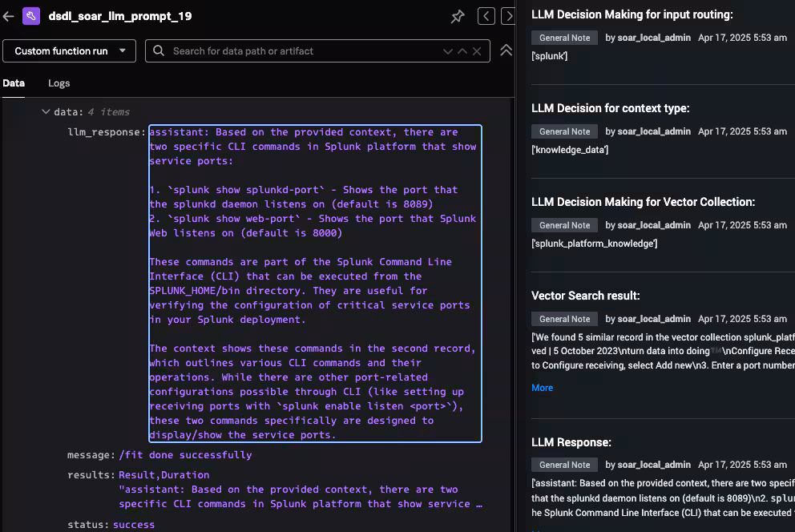
Task: Click General Note tag under LLM Response
Action: (564, 465)
